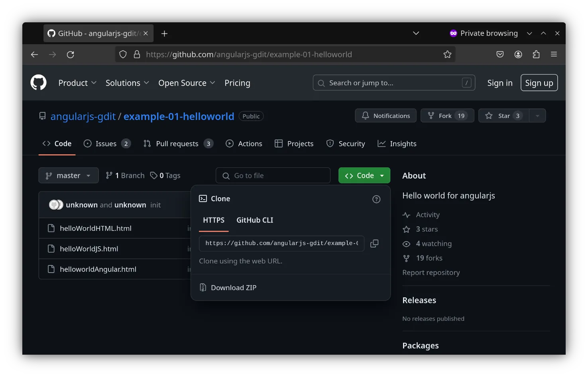588x377 pixels.
Task: Click Report repository link
Action: coord(431,273)
